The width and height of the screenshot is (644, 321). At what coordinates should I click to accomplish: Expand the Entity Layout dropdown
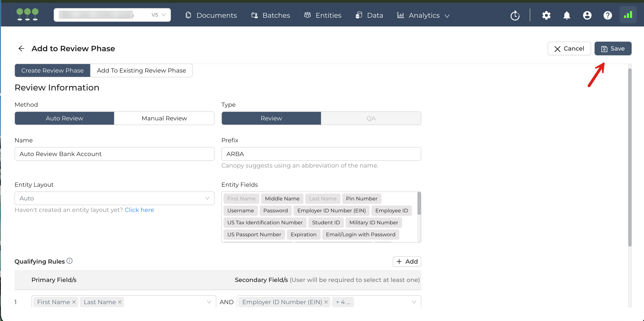click(114, 198)
